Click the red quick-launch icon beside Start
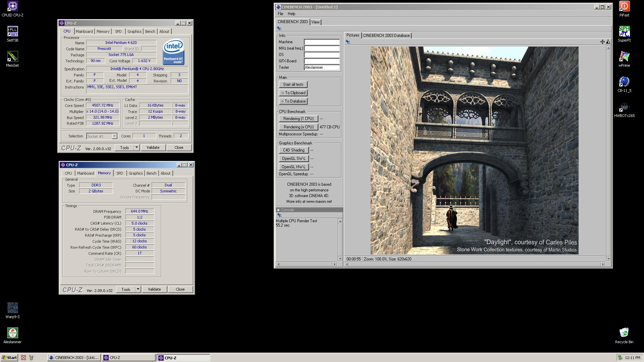The width and height of the screenshot is (644, 362). click(23, 358)
